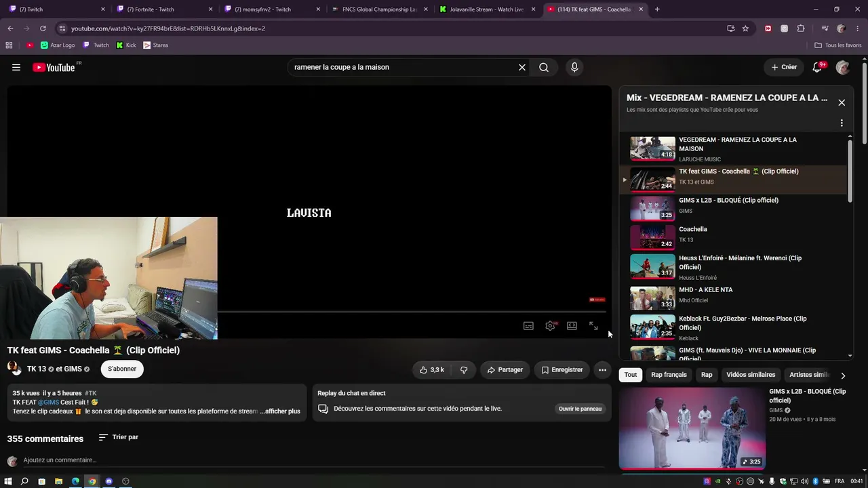Open more actions below the video
This screenshot has width=868, height=488.
pos(602,369)
